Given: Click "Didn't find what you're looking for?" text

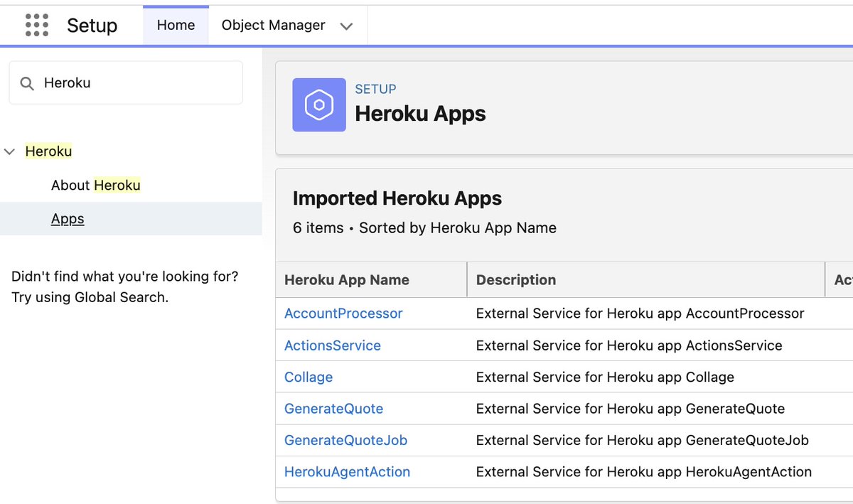Looking at the screenshot, I should coord(125,277).
